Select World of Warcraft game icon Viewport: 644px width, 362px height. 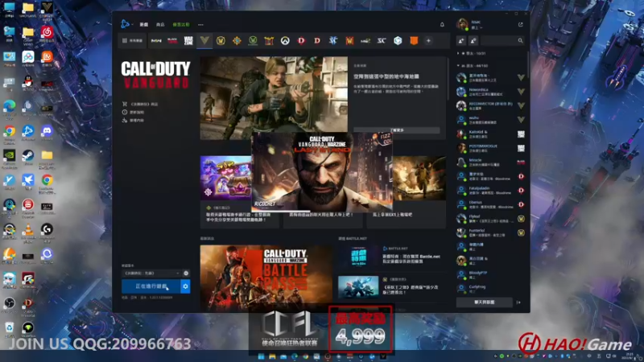click(221, 41)
